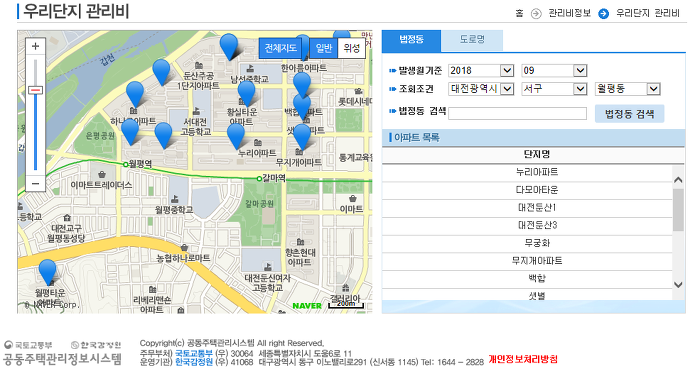Viewport: 700px width, 371px height.
Task: Click the apartment list scroll up arrow
Action: pos(678,180)
